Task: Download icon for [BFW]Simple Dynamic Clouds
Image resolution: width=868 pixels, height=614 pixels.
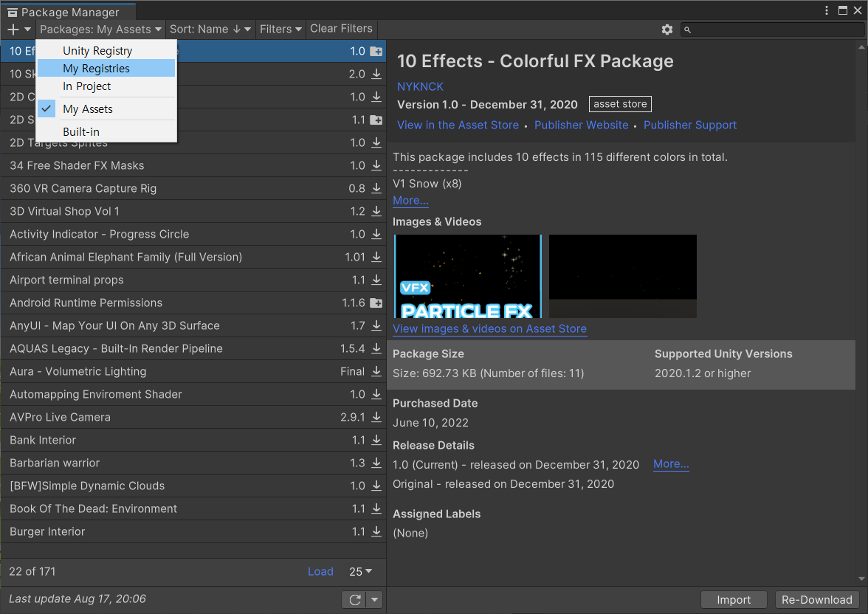Action: (x=376, y=486)
